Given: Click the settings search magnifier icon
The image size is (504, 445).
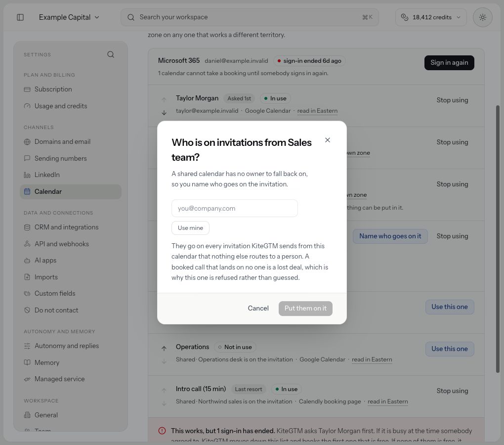Looking at the screenshot, I should tap(111, 55).
